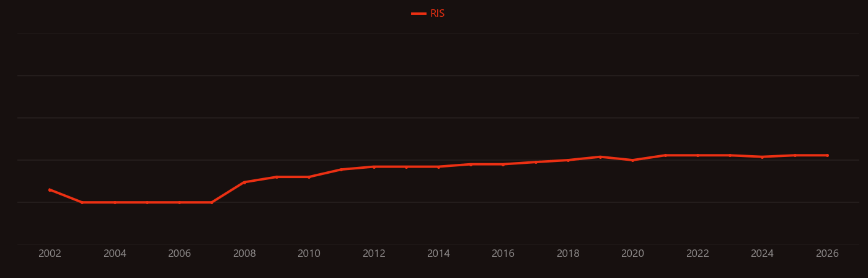
Task: Click the 2026 data point on the line
Action: point(827,155)
